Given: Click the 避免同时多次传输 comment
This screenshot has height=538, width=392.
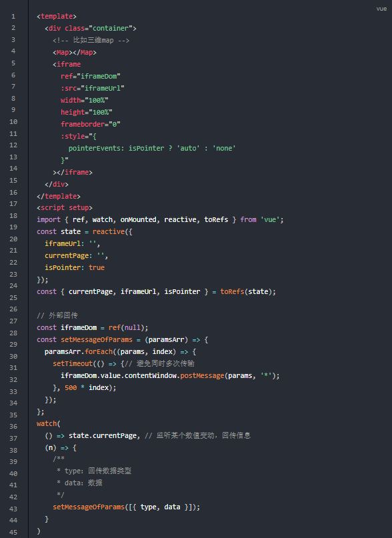Looking at the screenshot, I should tap(159, 364).
